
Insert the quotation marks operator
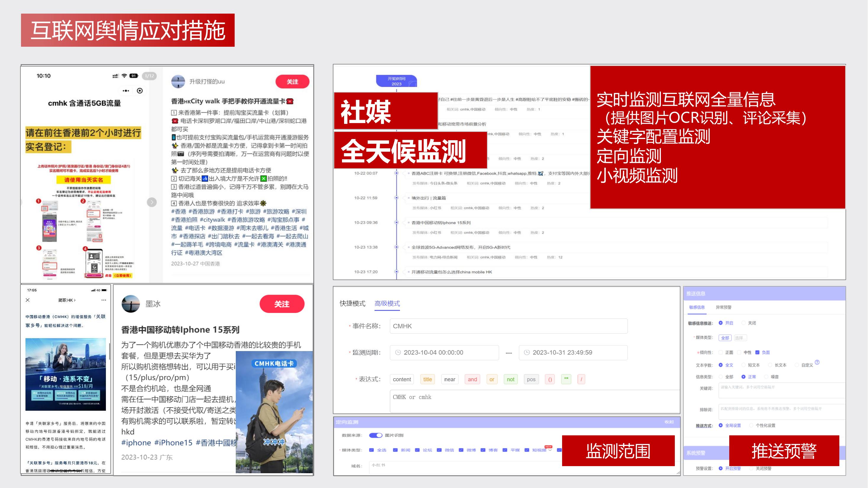pyautogui.click(x=566, y=379)
